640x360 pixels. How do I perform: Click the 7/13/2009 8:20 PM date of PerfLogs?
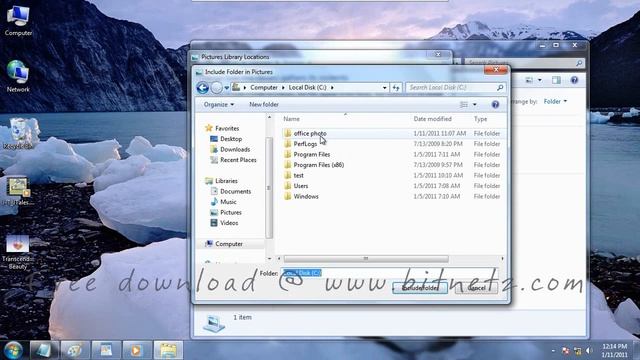coord(438,144)
